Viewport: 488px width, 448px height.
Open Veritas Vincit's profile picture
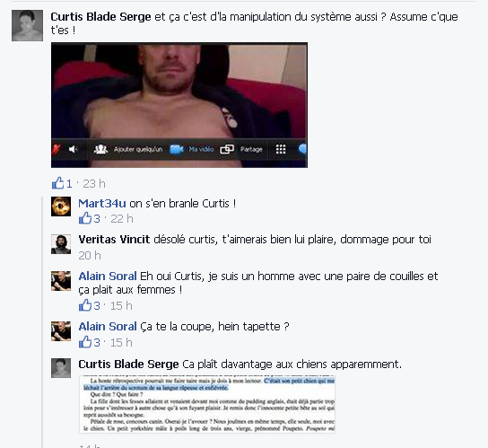(x=61, y=244)
